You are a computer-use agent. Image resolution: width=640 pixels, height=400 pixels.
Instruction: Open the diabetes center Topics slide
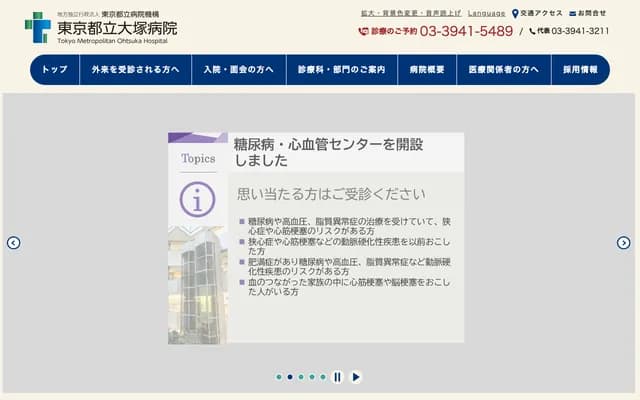pyautogui.click(x=316, y=238)
